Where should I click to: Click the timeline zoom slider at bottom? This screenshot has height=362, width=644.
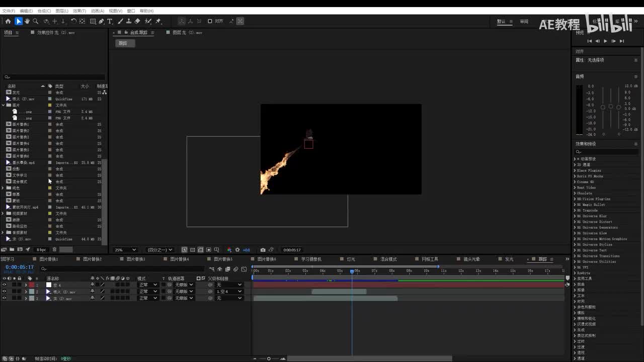(x=269, y=358)
